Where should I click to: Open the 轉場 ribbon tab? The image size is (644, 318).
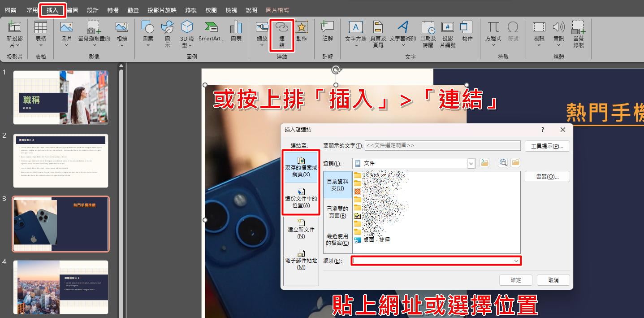click(113, 10)
